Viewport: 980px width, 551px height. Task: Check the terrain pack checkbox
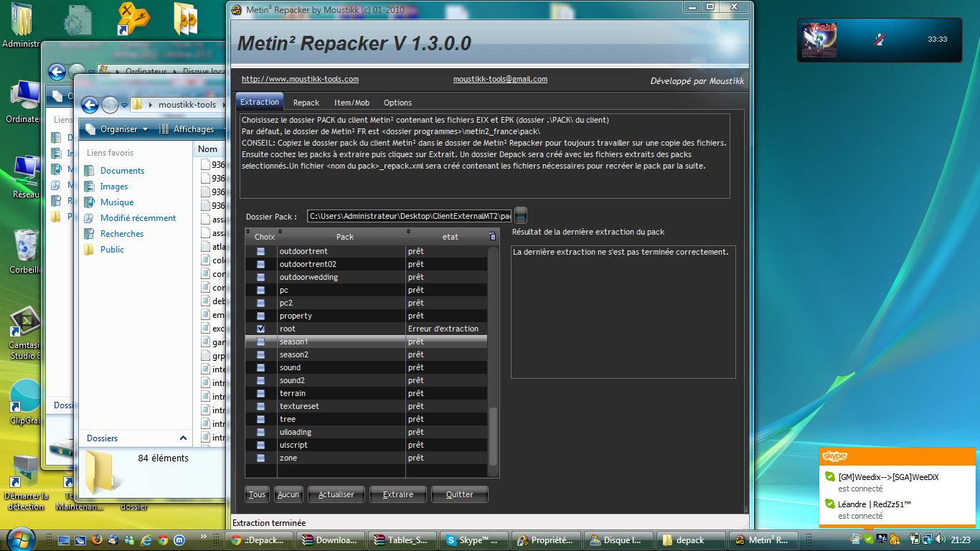click(260, 393)
